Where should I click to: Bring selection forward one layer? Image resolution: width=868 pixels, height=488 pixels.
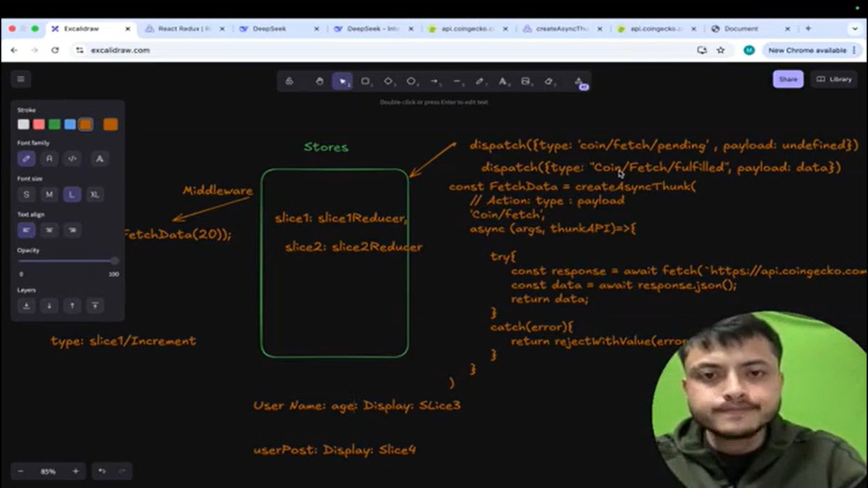point(72,306)
